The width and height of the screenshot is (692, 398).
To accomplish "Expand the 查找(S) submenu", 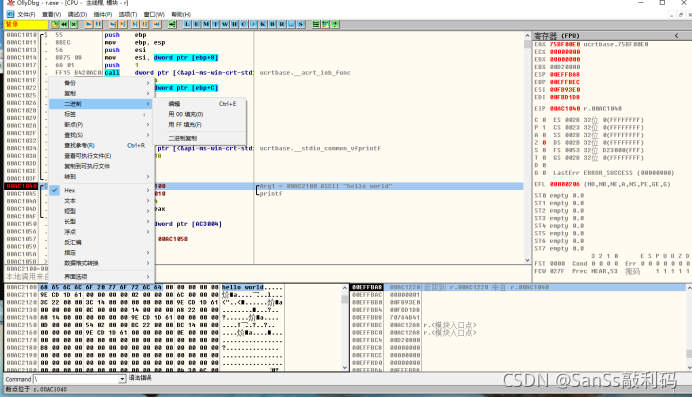I will [x=101, y=135].
